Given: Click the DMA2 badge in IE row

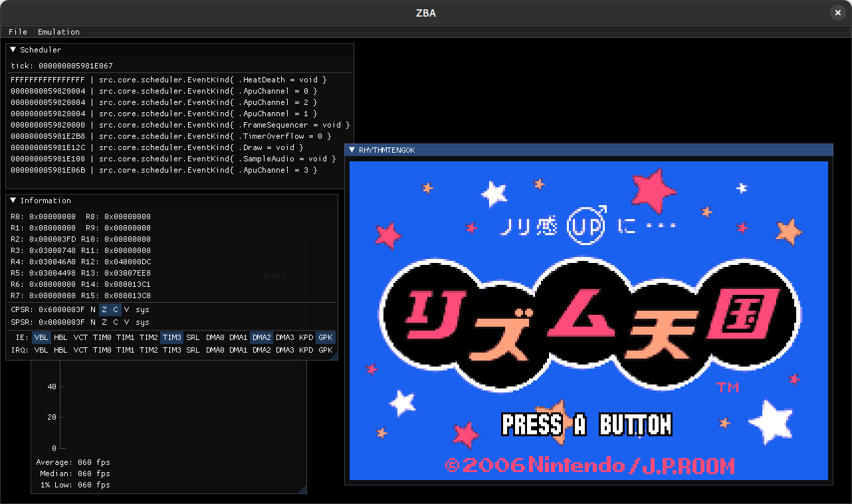Looking at the screenshot, I should click(261, 337).
